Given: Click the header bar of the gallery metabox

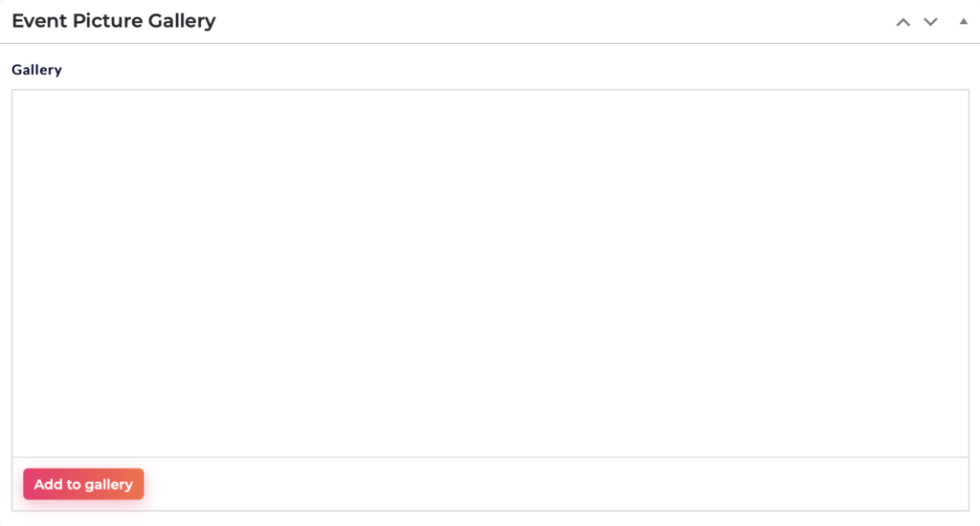Looking at the screenshot, I should pos(490,21).
